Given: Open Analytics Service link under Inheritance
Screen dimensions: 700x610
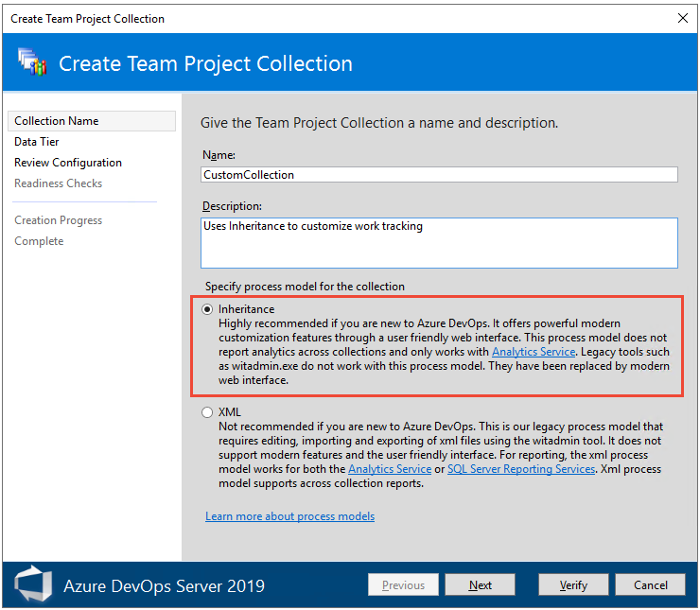Looking at the screenshot, I should (x=534, y=352).
